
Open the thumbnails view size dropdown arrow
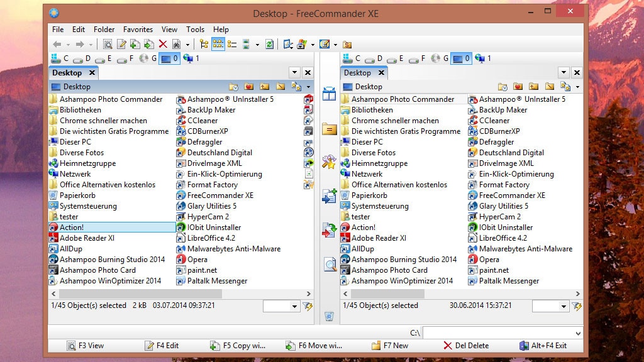coord(257,45)
